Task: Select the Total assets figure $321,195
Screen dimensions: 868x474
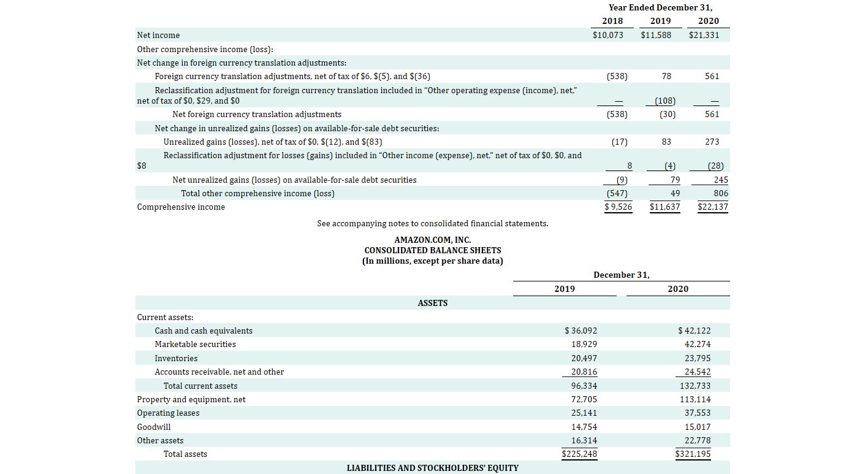Action: pos(693,454)
